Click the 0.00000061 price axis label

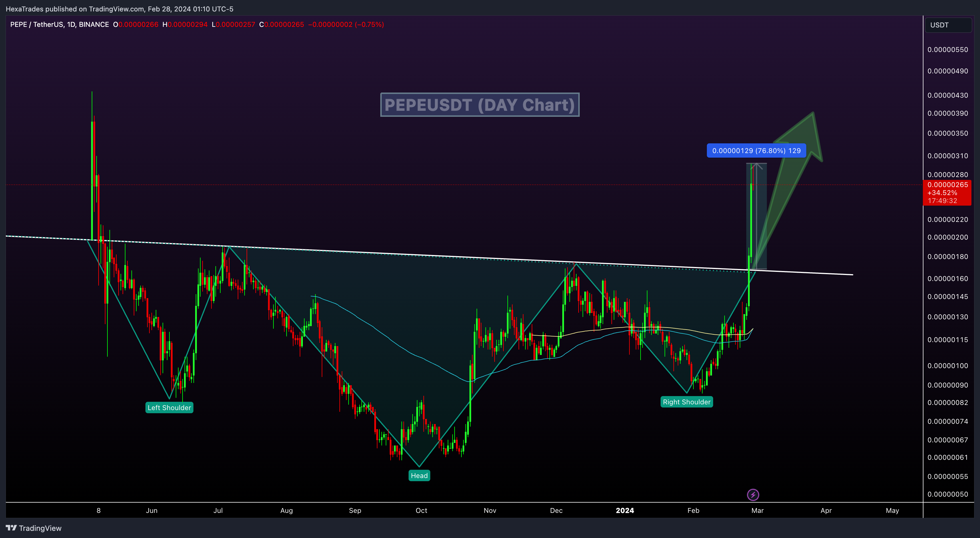pos(948,458)
